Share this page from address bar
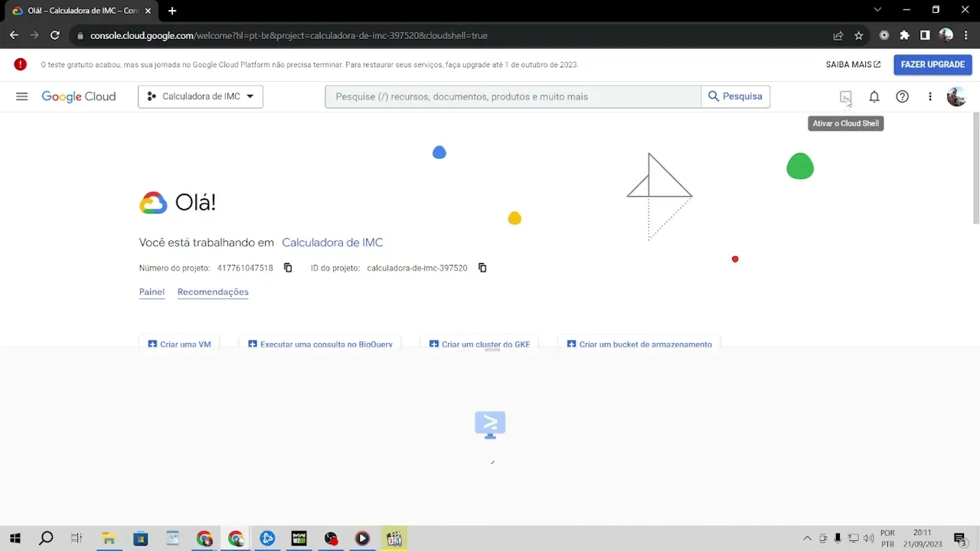Viewport: 980px width, 551px height. 838,35
